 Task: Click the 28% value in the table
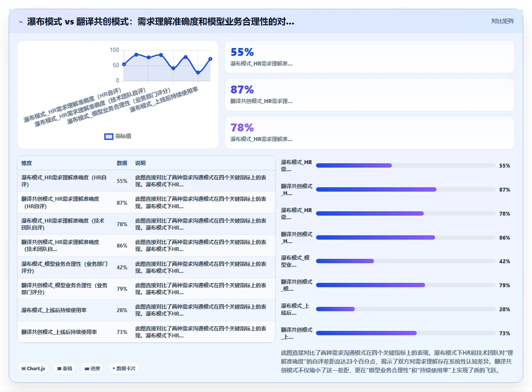click(122, 310)
